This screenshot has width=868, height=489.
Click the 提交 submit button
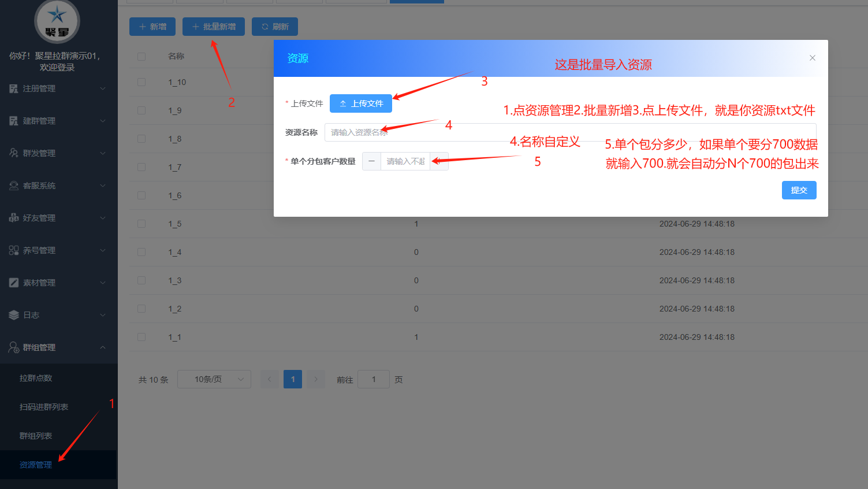(799, 190)
